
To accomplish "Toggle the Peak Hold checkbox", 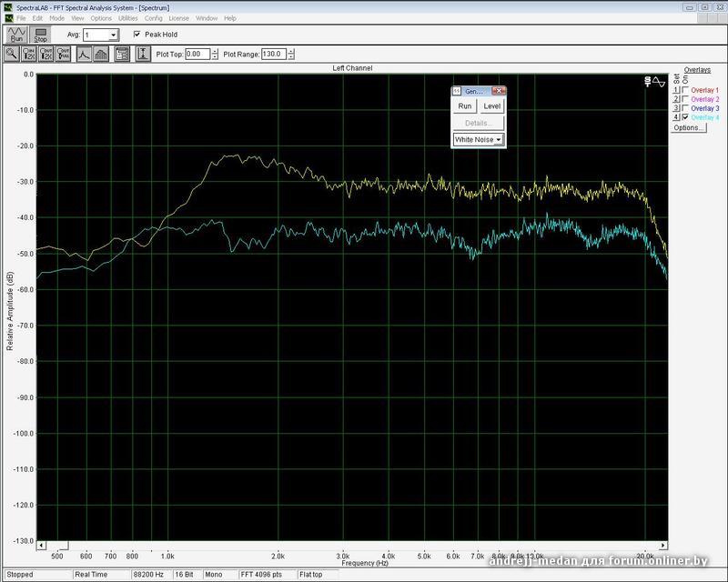I will coord(137,35).
